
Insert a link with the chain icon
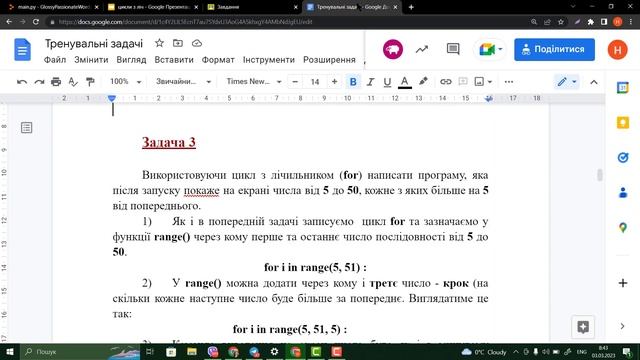[446, 82]
